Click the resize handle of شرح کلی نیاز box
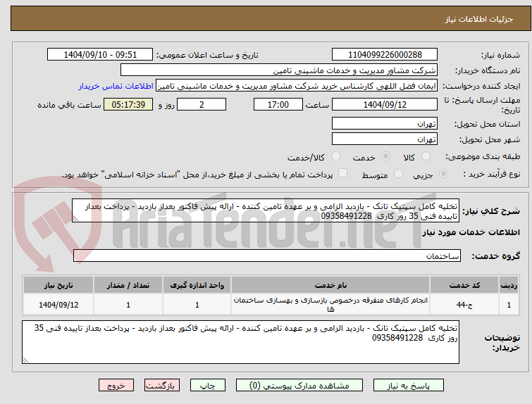This screenshot has width=532, height=404. [x=75, y=219]
